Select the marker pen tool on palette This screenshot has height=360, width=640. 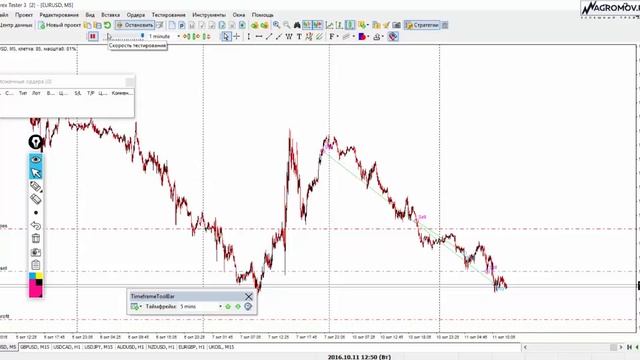point(36,187)
